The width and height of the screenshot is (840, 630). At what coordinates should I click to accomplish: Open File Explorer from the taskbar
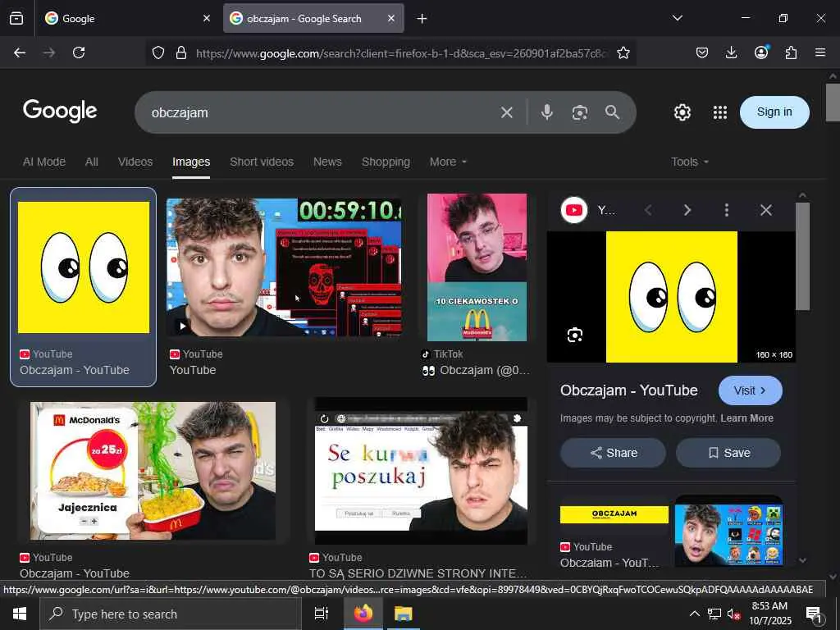(404, 614)
